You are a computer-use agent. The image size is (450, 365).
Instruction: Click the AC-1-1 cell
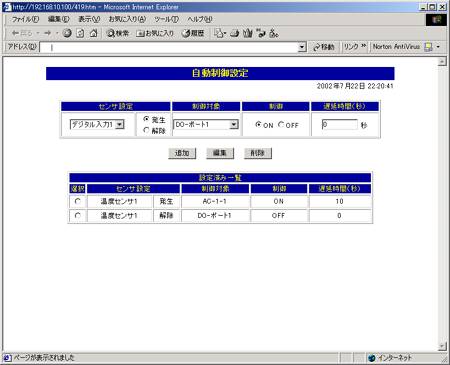215,201
